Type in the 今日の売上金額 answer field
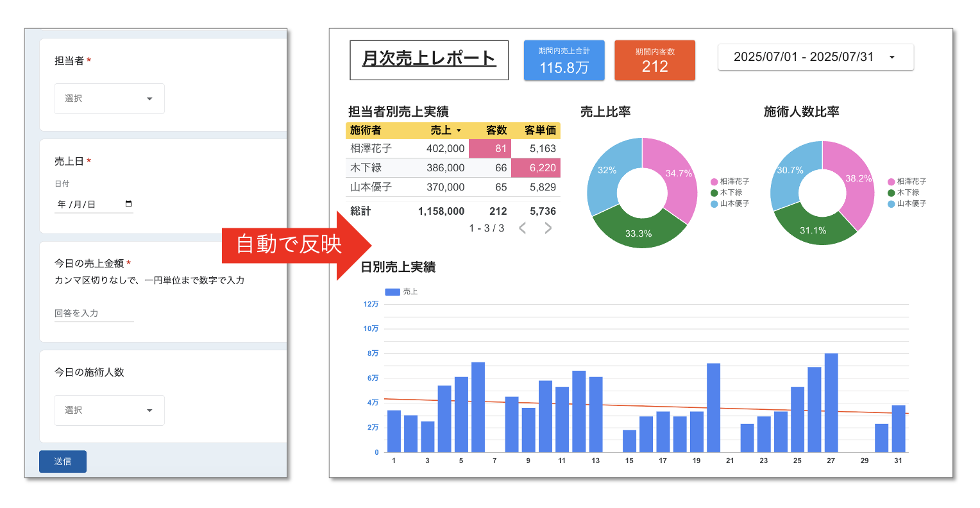 (94, 313)
